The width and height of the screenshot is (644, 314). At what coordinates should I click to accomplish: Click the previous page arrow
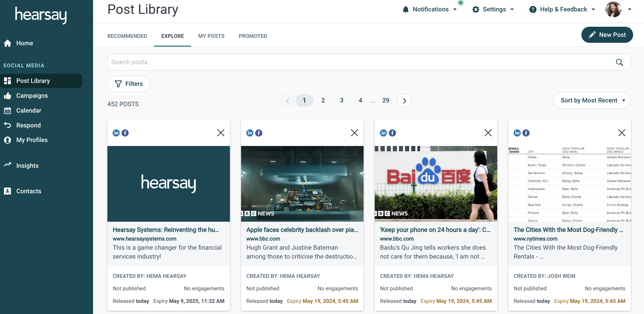pyautogui.click(x=288, y=100)
